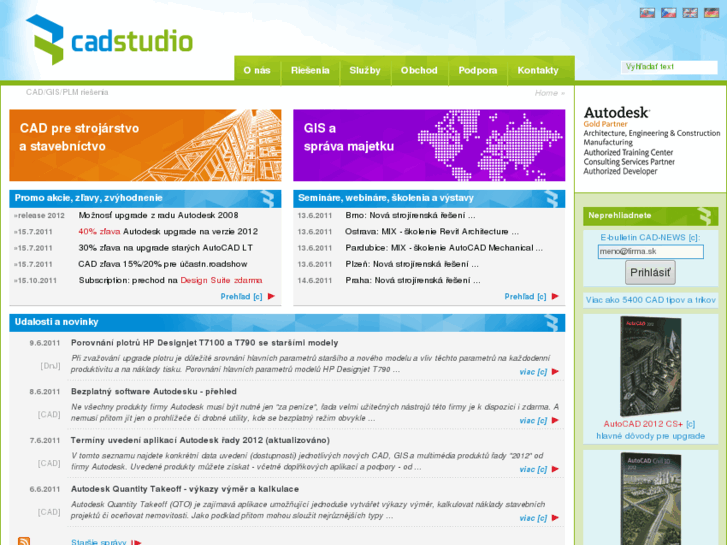The image size is (727, 545).
Task: Open Prehľad link under Semináre
Action: pyautogui.click(x=525, y=296)
